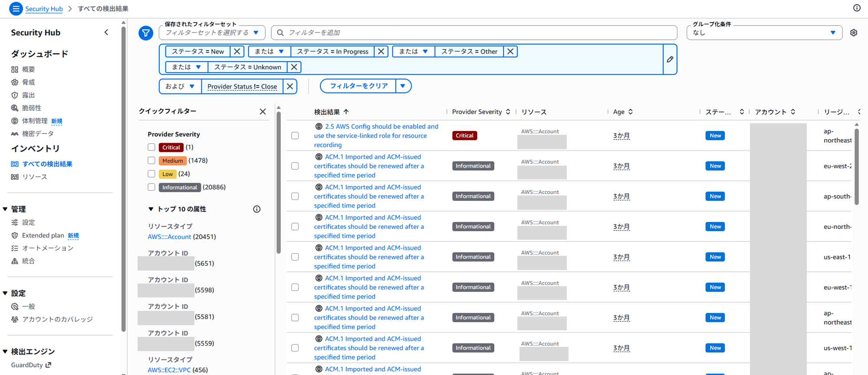The height and width of the screenshot is (375, 868).
Task: Click the フィルターをクリア button
Action: coord(358,86)
